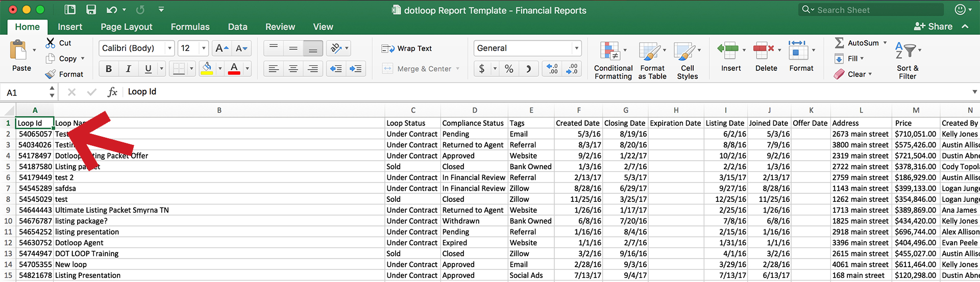Click the Cut scissors icon
This screenshot has width=980, height=282.
pyautogui.click(x=50, y=43)
